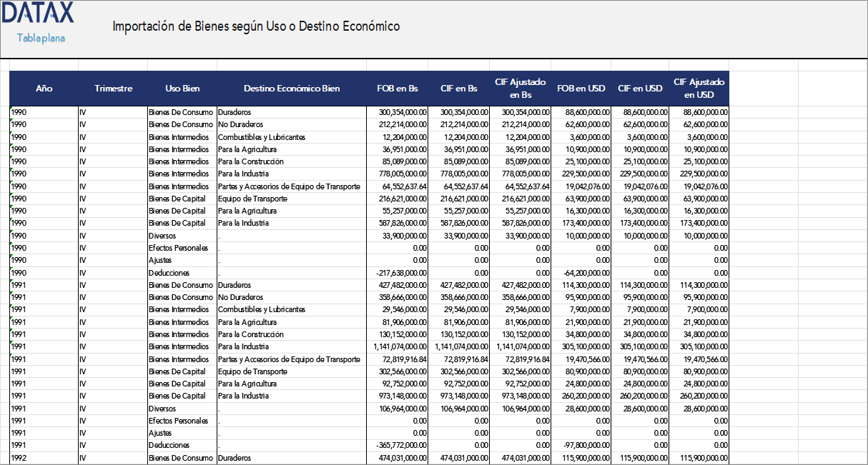
Task: Click the CIF en Bs column header
Action: click(x=460, y=88)
